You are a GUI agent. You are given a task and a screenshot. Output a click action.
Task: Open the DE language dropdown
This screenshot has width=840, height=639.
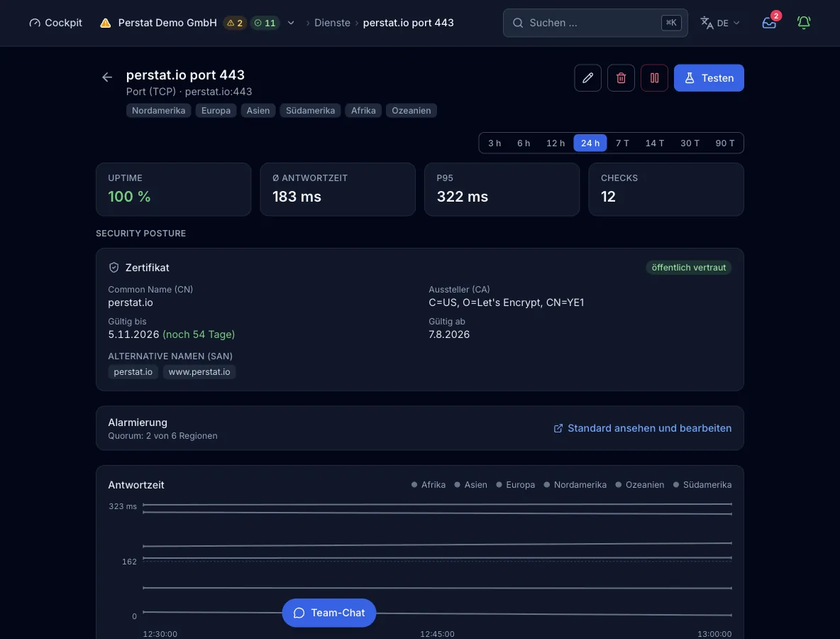pyautogui.click(x=720, y=23)
